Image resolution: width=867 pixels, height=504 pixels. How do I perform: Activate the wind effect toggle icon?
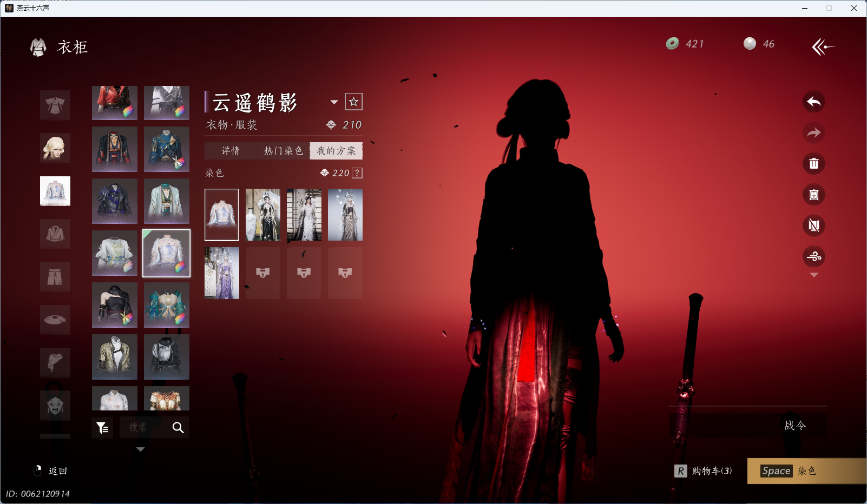[x=814, y=257]
